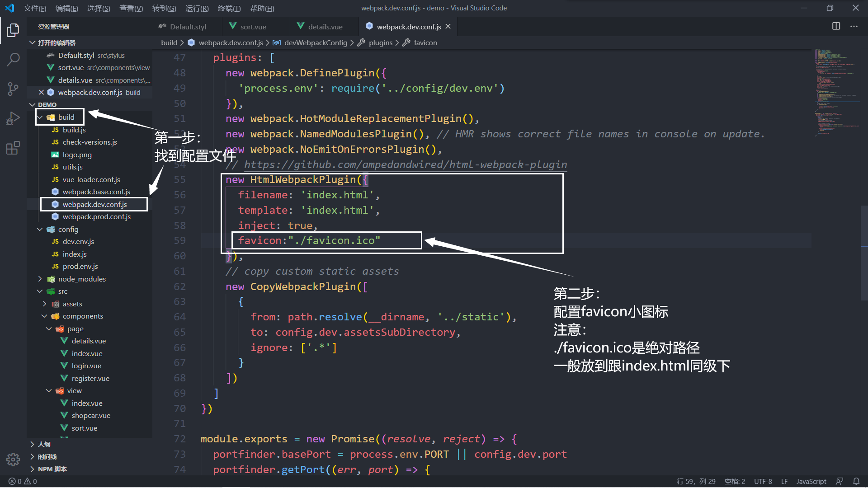This screenshot has width=868, height=488.
Task: Open the Search view icon
Action: [x=13, y=59]
